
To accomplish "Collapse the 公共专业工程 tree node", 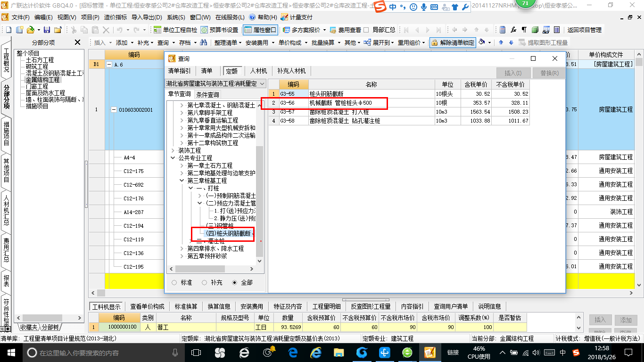I will coord(173,158).
